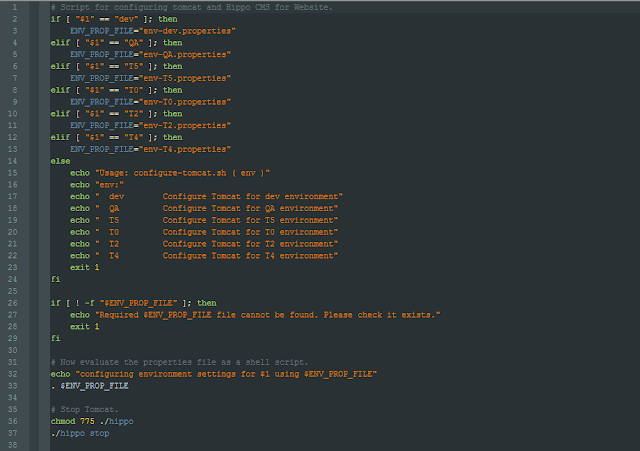640x451 pixels.
Task: Click the string "T4" in elif condition
Action: (133, 137)
